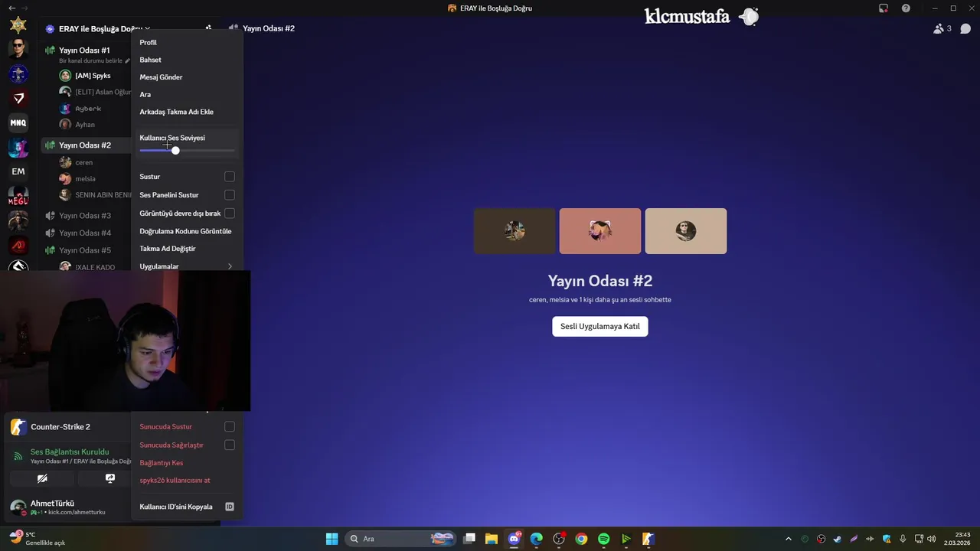Open Discord from the Windows taskbar
This screenshot has height=551, width=980.
pos(514,539)
